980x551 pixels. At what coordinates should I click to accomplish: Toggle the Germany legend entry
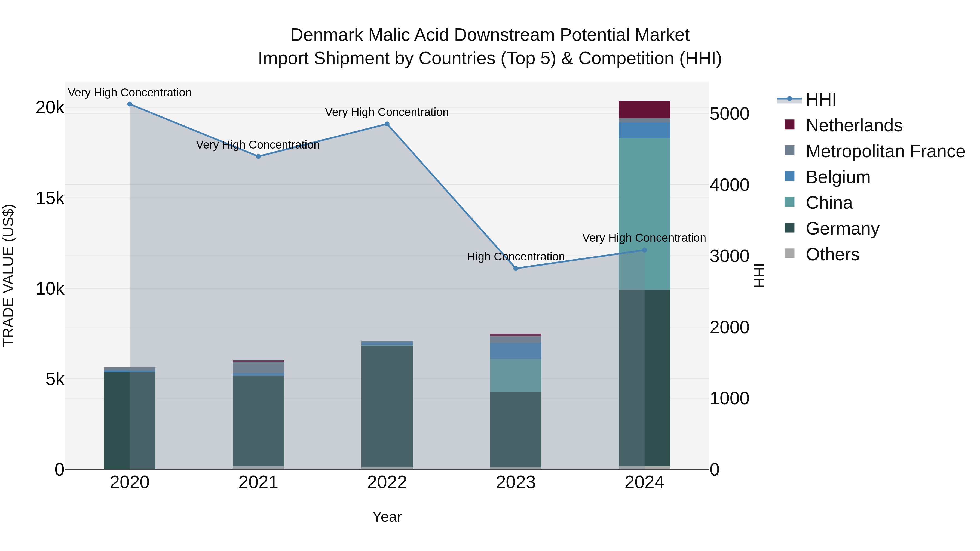[x=832, y=229]
